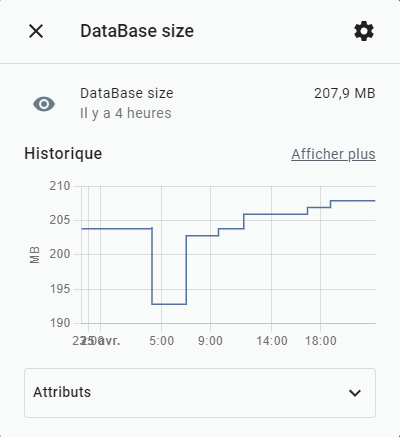Open the Afficher plus history link
The height and width of the screenshot is (437, 400).
[333, 154]
